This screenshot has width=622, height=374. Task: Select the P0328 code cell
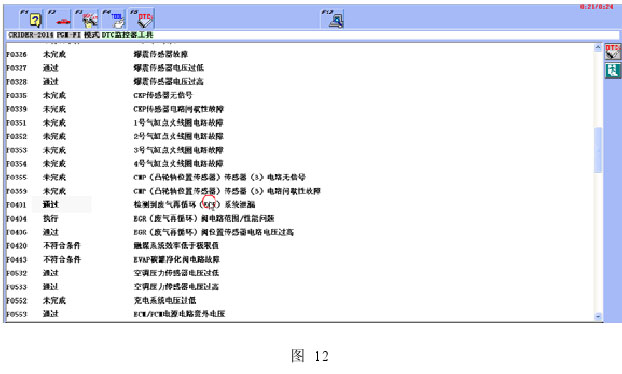point(17,82)
